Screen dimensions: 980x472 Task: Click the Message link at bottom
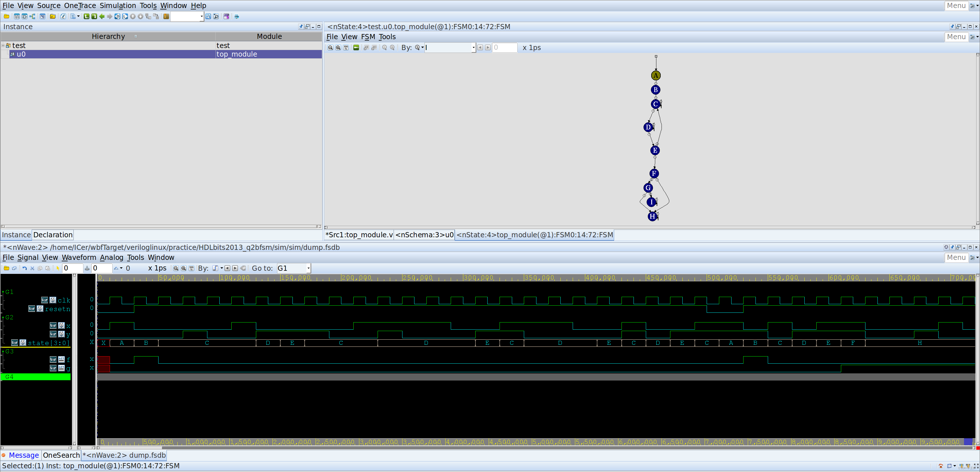click(x=24, y=455)
